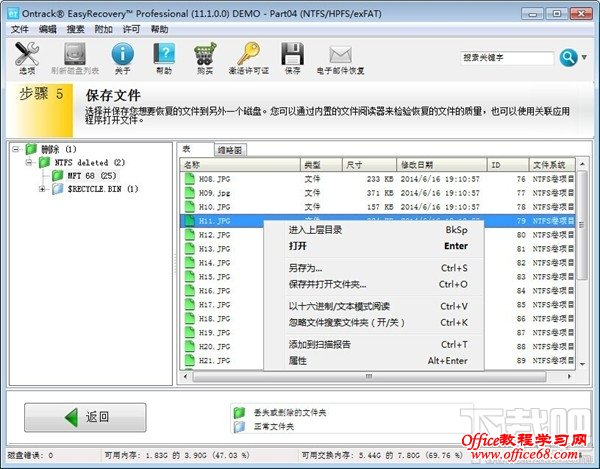Open the 帮助 help book icon
This screenshot has width=600, height=469.
[x=164, y=54]
